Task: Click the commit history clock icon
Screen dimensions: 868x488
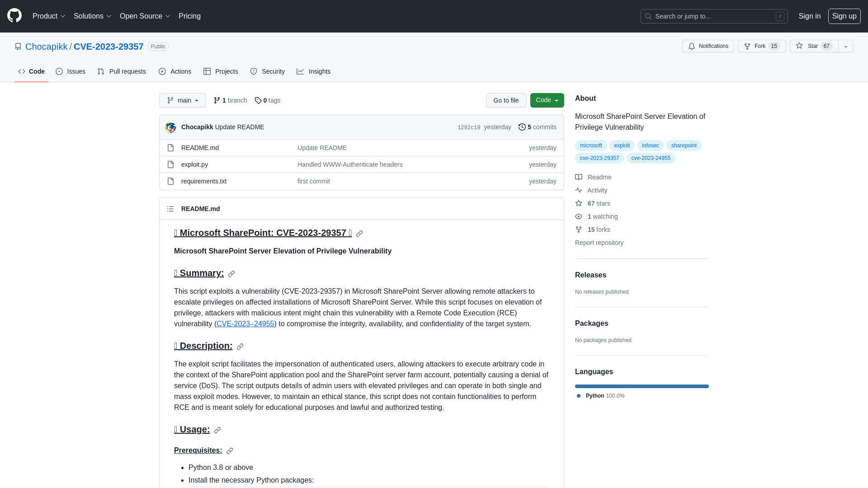Action: [522, 127]
